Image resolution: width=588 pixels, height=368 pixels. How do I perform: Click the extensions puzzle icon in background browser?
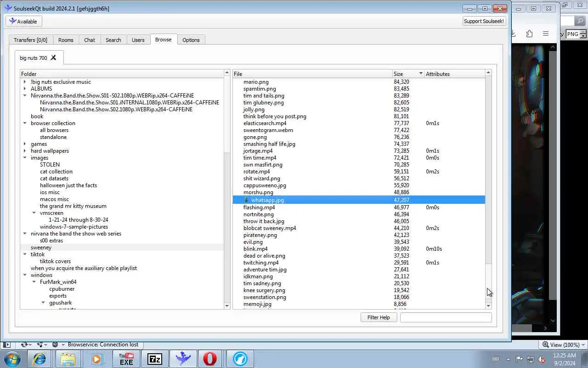click(529, 34)
